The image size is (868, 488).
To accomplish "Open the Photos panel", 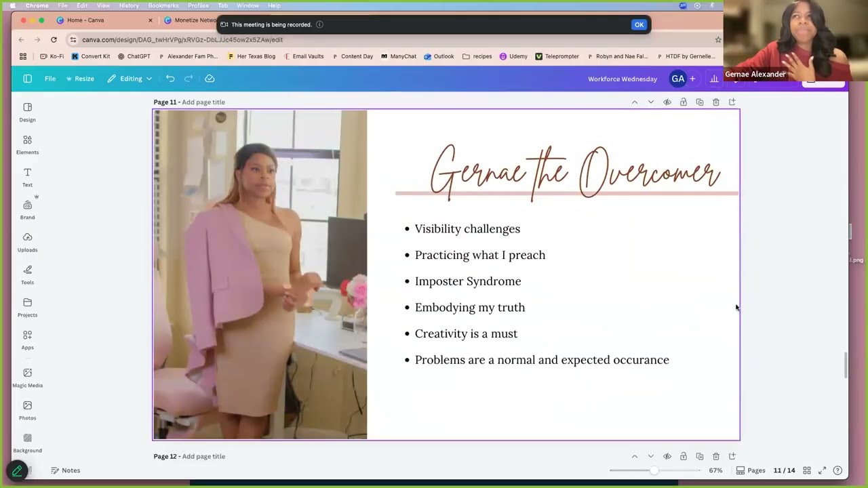I will pyautogui.click(x=27, y=411).
